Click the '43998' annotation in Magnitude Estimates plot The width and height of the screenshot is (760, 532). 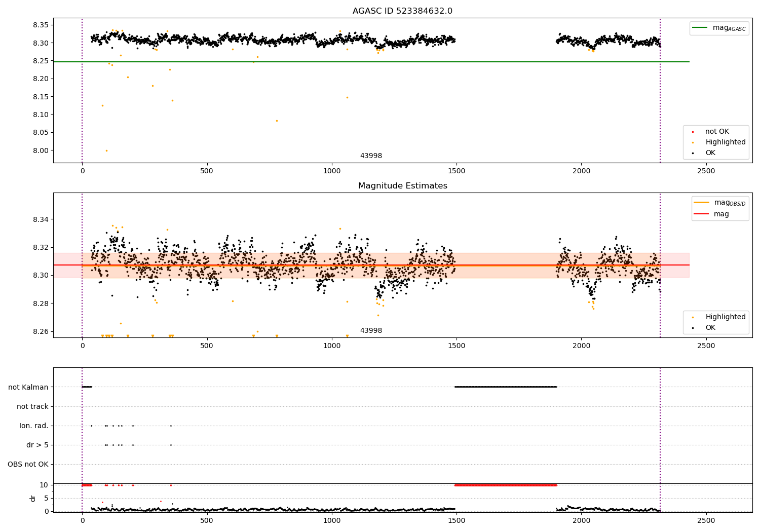(371, 331)
